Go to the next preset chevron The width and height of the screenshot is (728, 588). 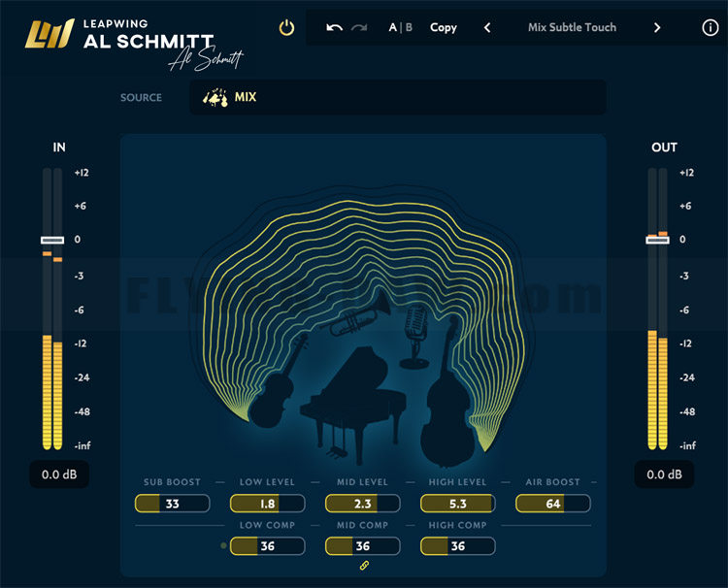coord(657,28)
